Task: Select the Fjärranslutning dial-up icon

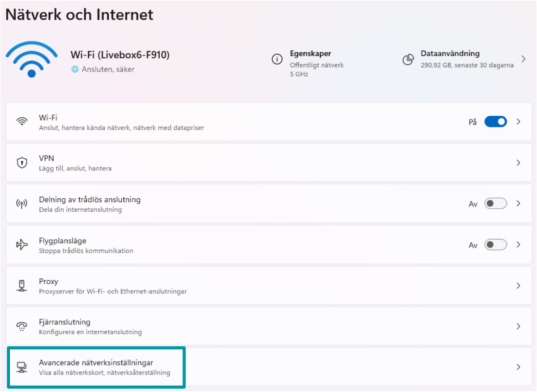Action: [22, 326]
